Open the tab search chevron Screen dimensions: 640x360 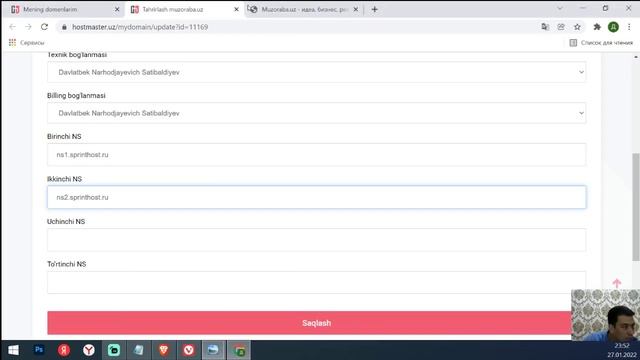(x=560, y=8)
